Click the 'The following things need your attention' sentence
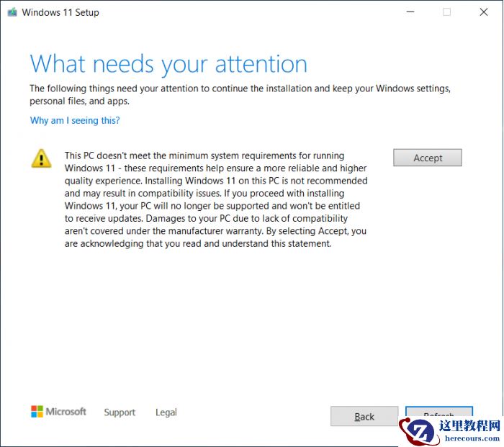The image size is (504, 447). pos(240,94)
